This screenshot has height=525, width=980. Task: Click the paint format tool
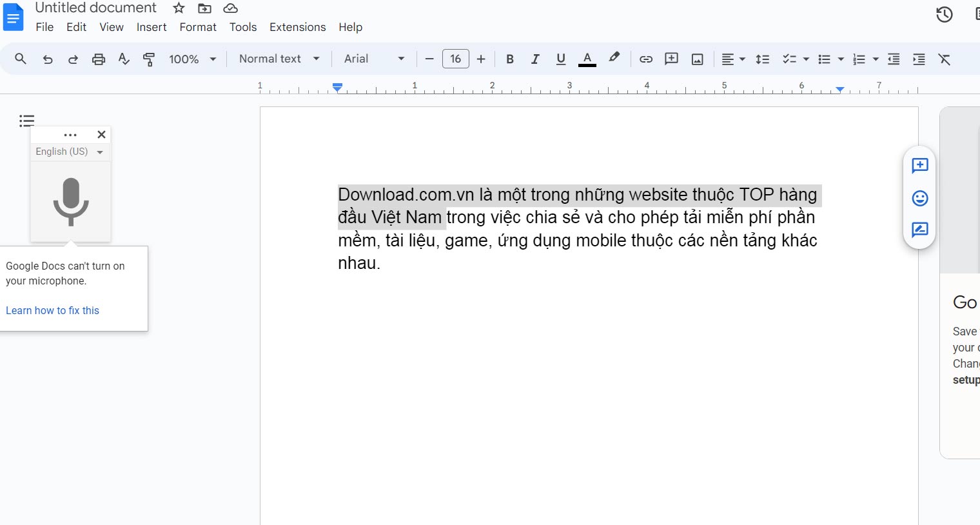[x=149, y=59]
